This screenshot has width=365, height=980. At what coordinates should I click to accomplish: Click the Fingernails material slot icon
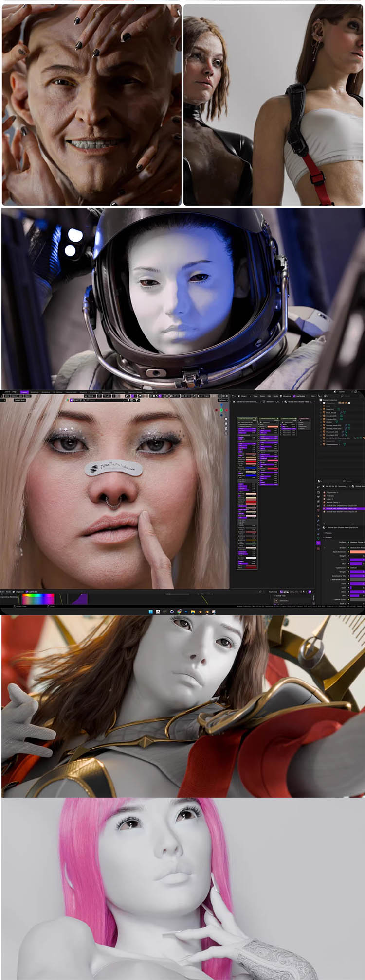[x=324, y=492]
